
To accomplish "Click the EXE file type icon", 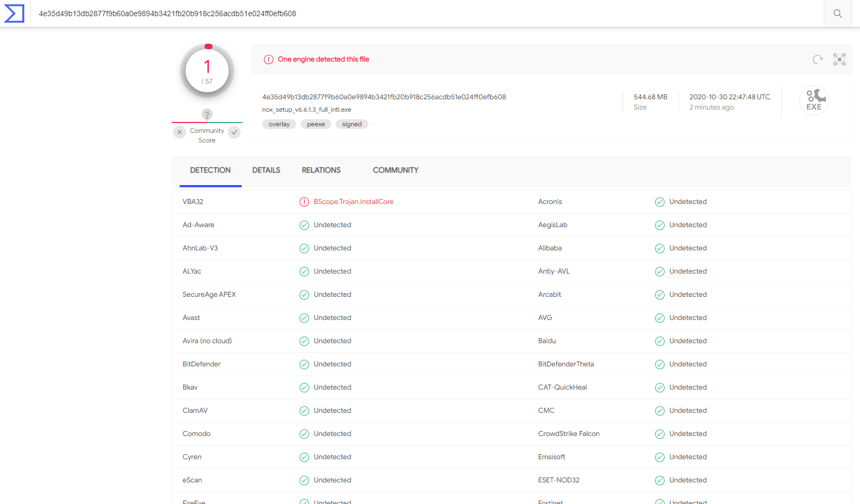I will point(814,100).
